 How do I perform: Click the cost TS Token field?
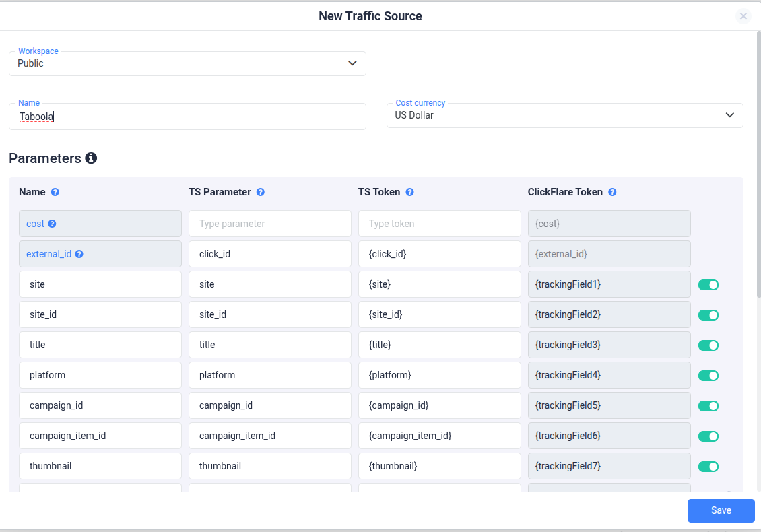point(440,224)
